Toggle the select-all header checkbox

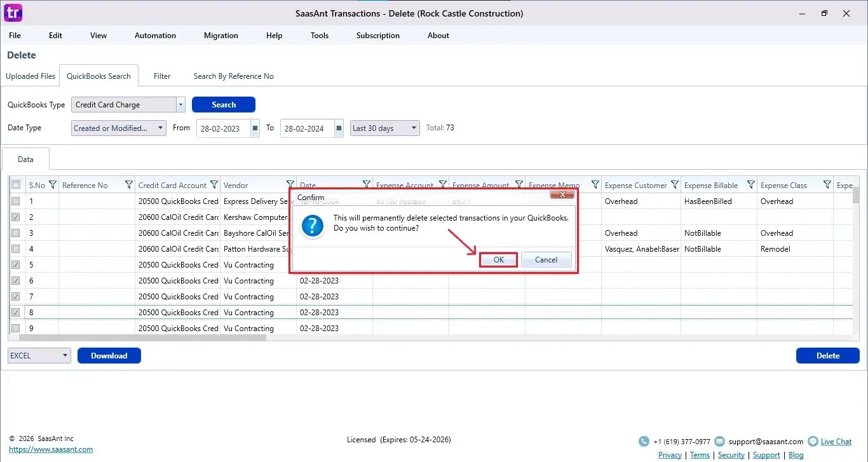[x=16, y=185]
